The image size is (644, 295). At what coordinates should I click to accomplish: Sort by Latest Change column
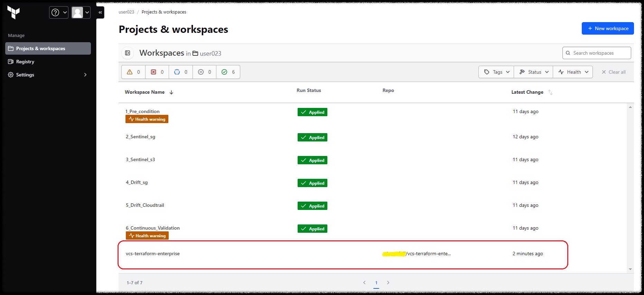tap(527, 92)
